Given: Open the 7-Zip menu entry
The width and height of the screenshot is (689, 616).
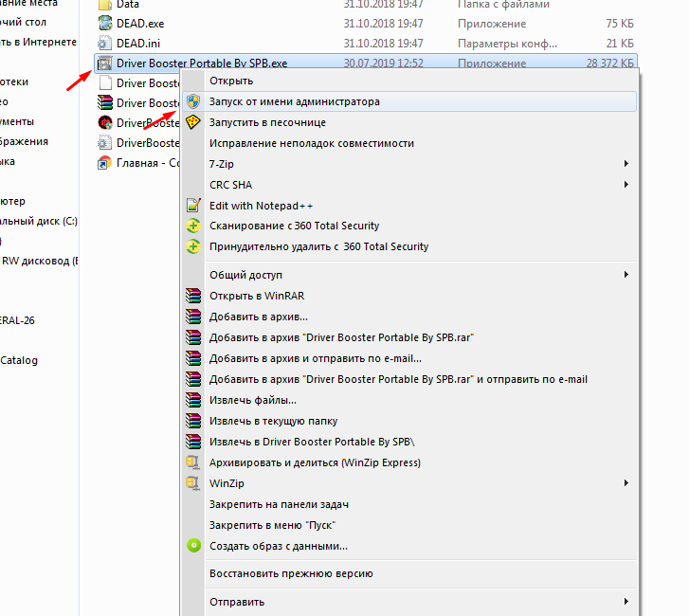Looking at the screenshot, I should [x=409, y=164].
